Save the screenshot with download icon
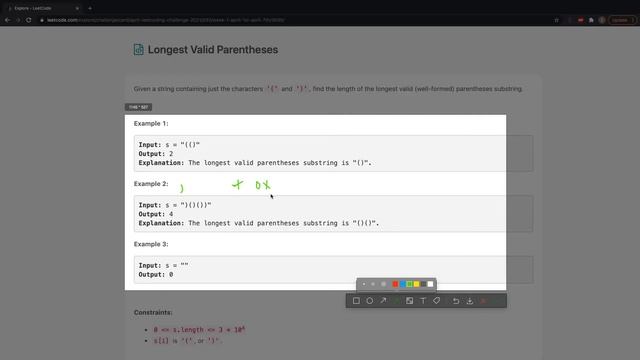Viewport: 640px width, 360px height. (x=470, y=301)
